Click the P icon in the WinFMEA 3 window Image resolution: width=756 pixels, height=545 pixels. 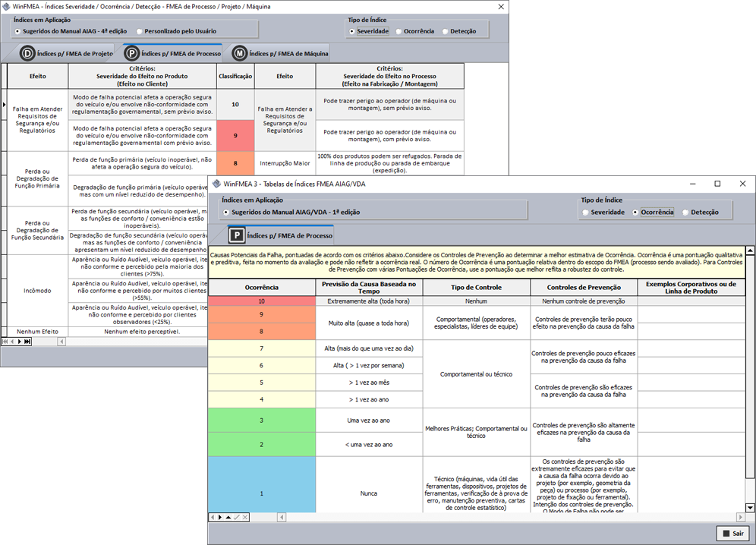pos(237,235)
